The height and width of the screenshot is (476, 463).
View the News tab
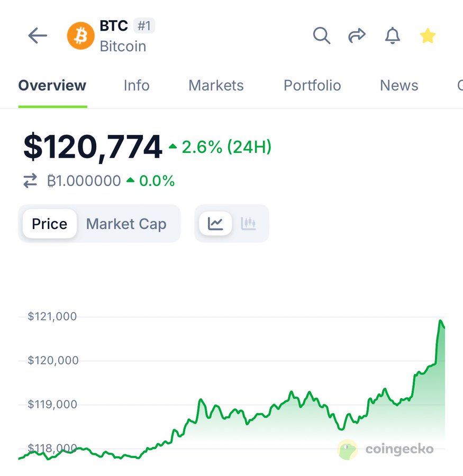pyautogui.click(x=399, y=86)
